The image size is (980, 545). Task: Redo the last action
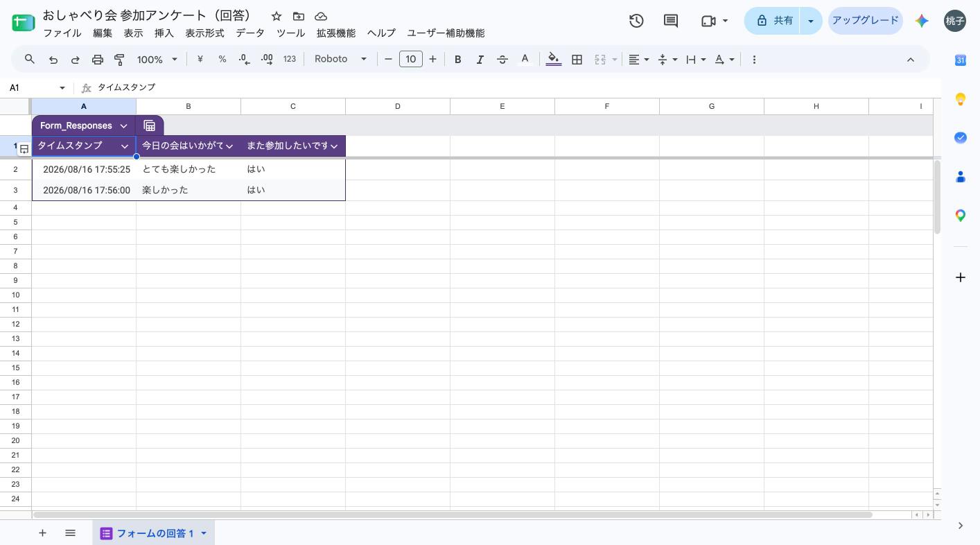75,60
